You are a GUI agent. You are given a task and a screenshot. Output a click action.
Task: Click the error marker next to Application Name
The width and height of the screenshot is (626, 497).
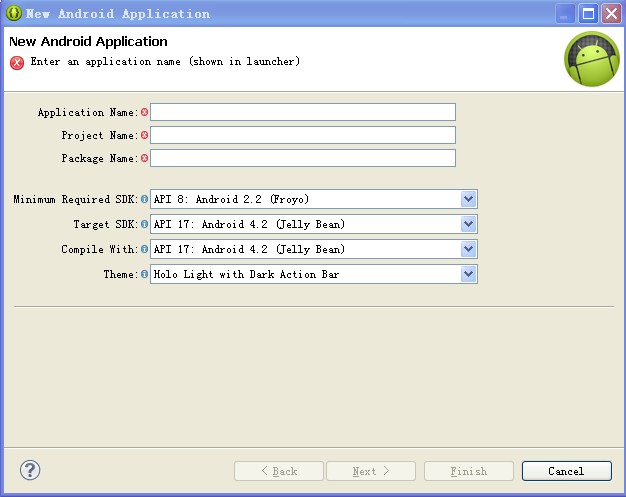click(144, 112)
